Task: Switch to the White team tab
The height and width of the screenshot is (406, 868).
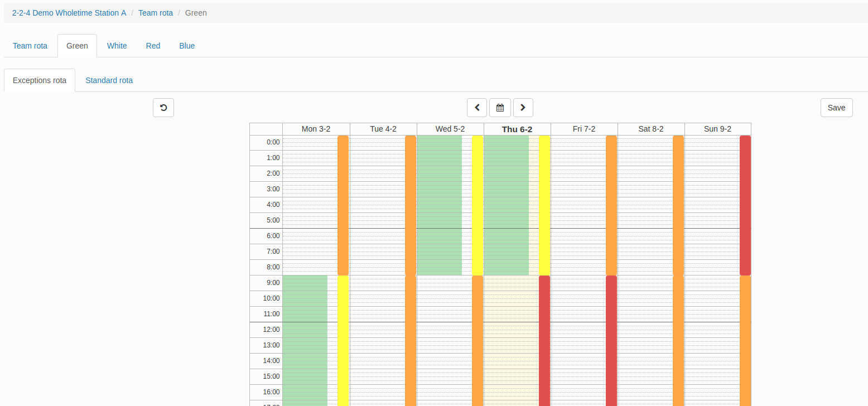Action: tap(117, 46)
